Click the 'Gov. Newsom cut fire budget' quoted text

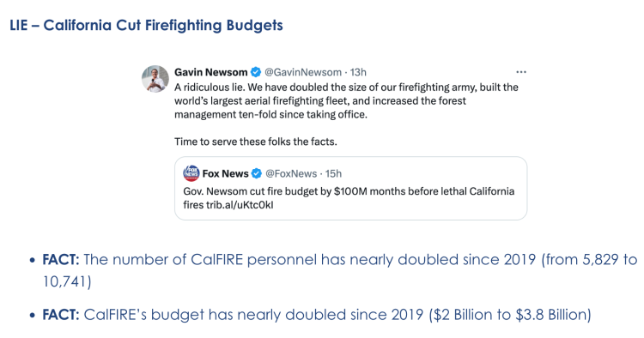(x=349, y=197)
